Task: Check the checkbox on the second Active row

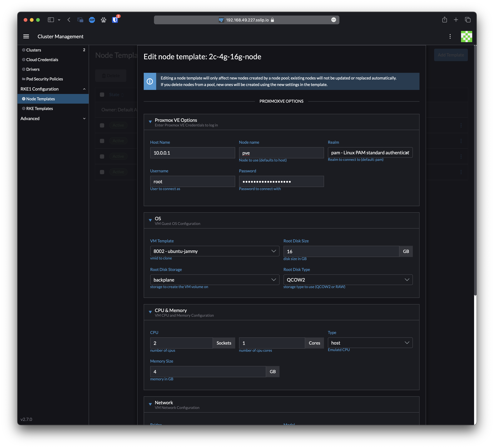Action: 102,141
